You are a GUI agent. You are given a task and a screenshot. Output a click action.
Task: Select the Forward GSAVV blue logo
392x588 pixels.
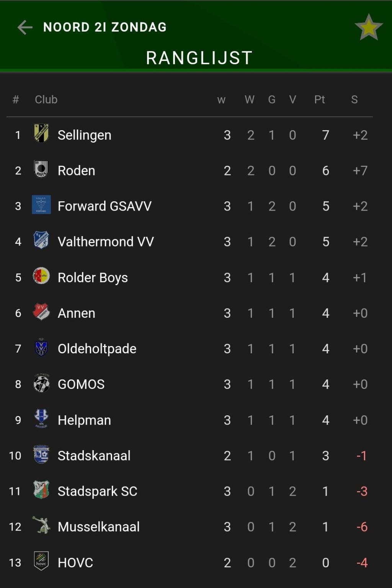click(x=41, y=205)
